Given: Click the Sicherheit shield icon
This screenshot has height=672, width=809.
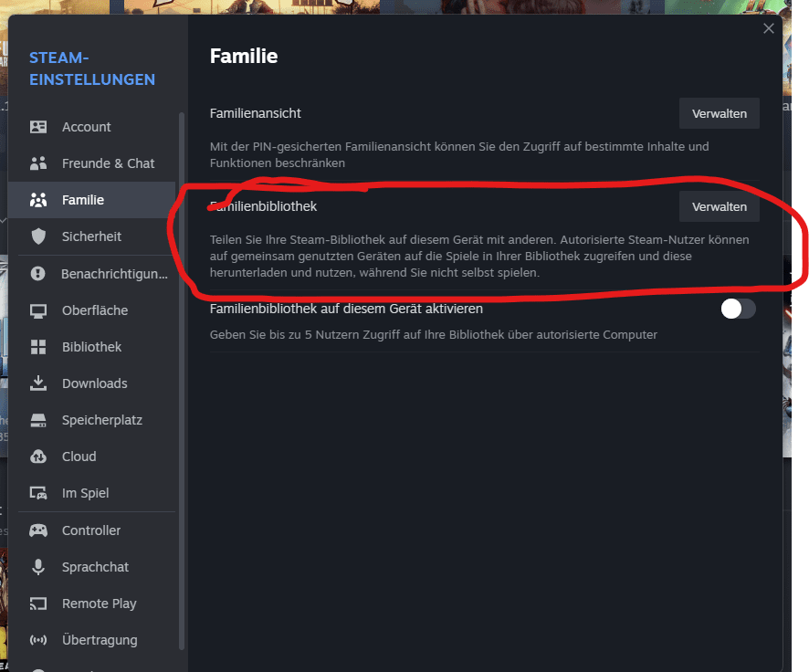Looking at the screenshot, I should coord(38,236).
